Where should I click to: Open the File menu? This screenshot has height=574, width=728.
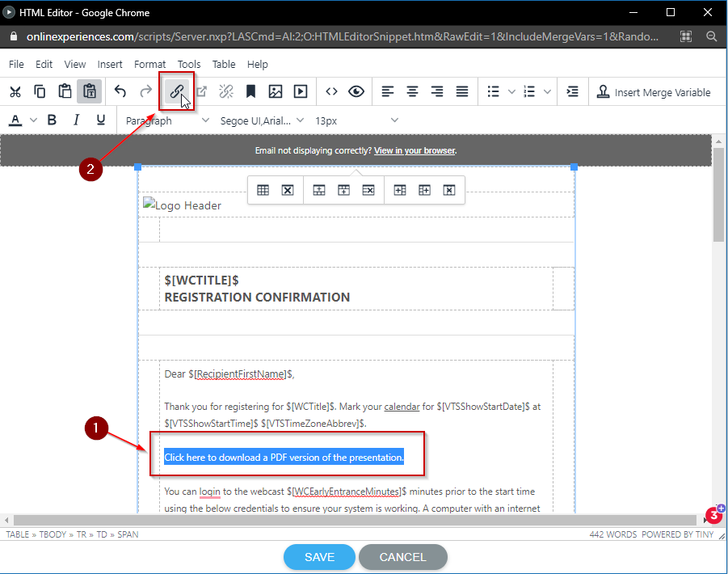(16, 64)
